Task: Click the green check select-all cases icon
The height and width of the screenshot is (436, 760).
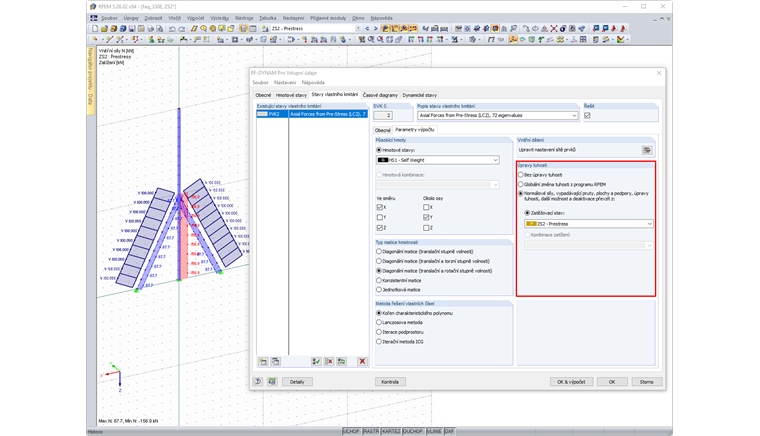Action: click(x=316, y=361)
